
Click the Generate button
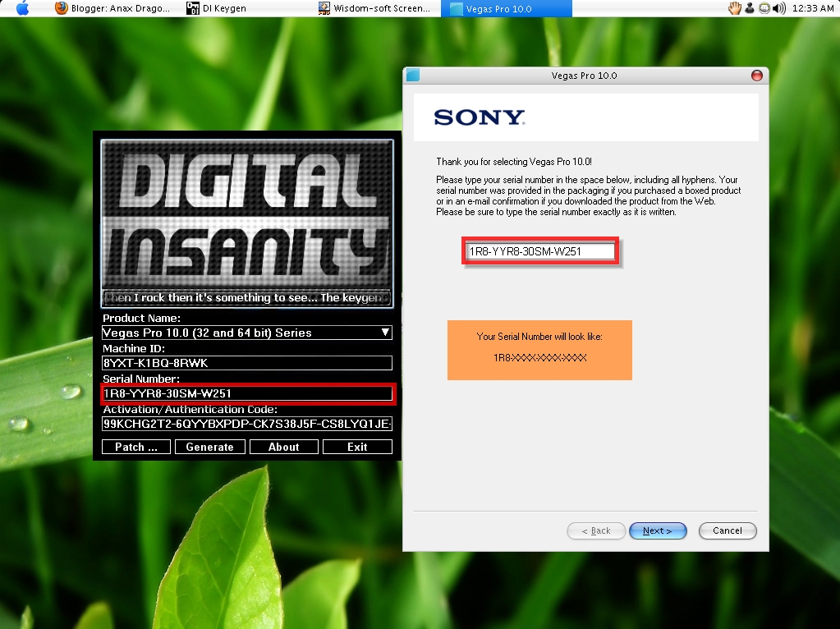pyautogui.click(x=210, y=447)
